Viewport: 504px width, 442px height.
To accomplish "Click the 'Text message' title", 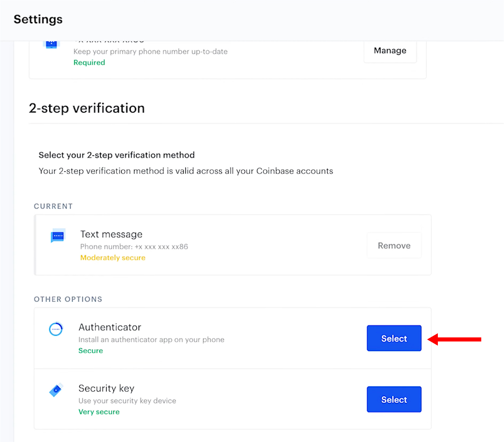I will pyautogui.click(x=111, y=234).
